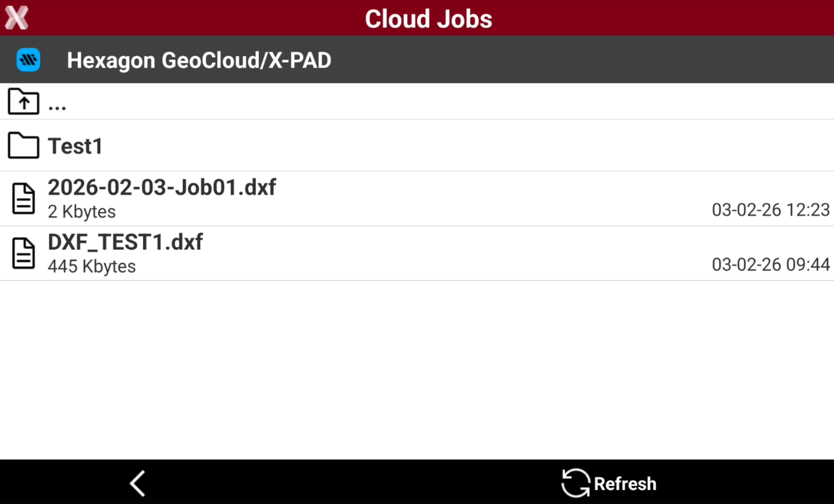Click the parent folder up-arrow icon
The height and width of the screenshot is (504, 834).
pos(23,101)
